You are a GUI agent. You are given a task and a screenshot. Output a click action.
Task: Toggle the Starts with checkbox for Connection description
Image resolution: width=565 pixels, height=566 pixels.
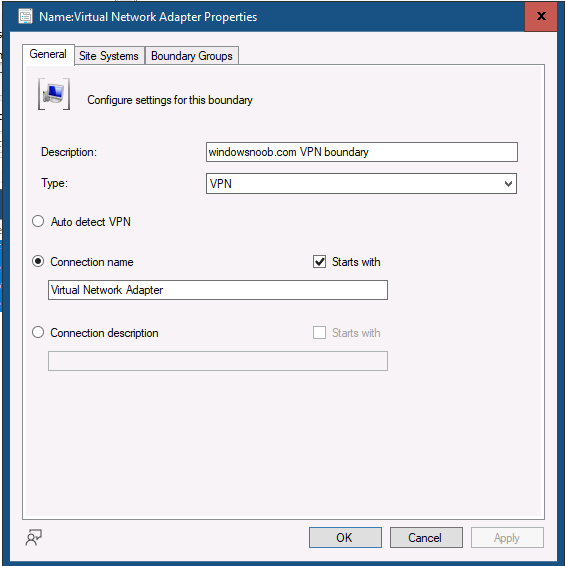click(x=320, y=332)
